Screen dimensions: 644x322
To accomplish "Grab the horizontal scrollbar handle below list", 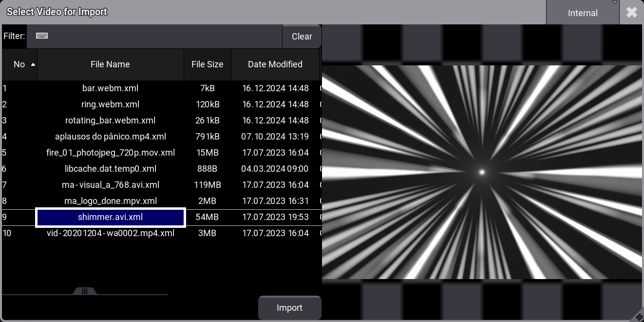I will tap(85, 291).
